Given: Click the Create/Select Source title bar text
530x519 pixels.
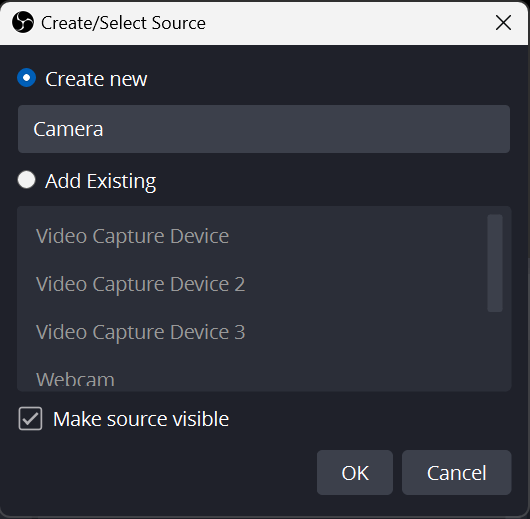Looking at the screenshot, I should click(x=123, y=23).
